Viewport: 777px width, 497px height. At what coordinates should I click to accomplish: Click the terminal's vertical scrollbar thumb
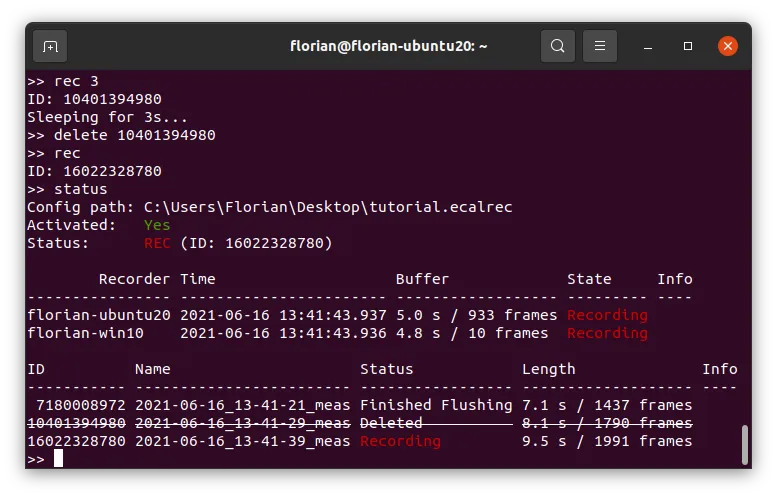tap(743, 444)
